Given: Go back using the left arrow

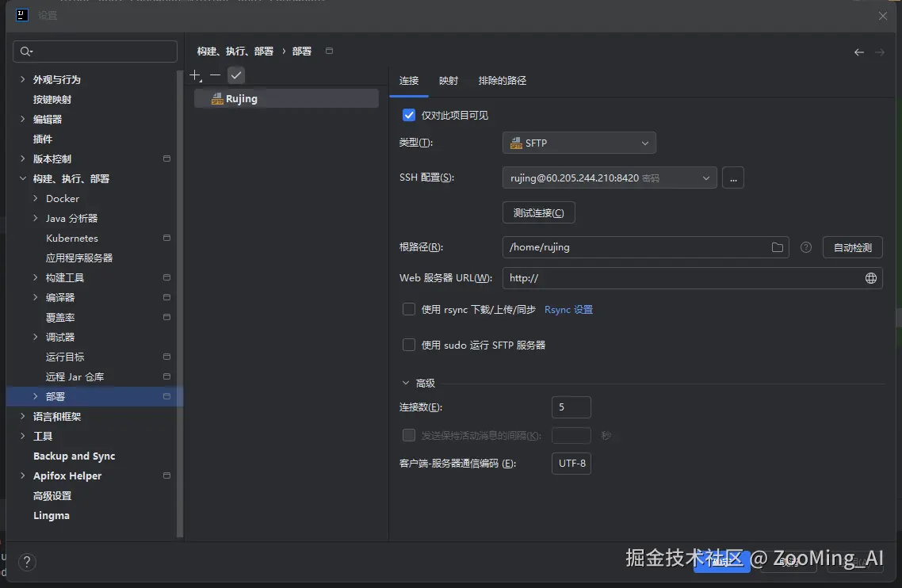Looking at the screenshot, I should point(859,52).
